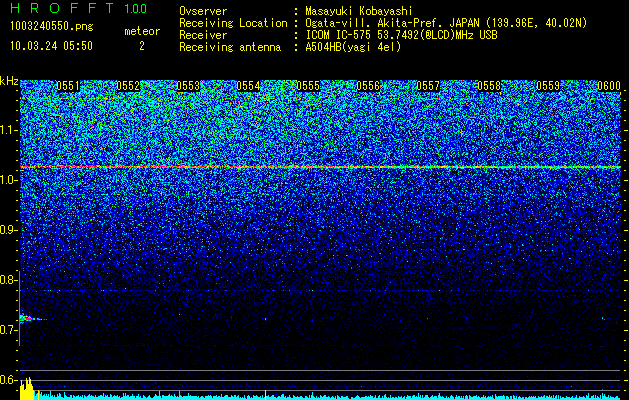The height and width of the screenshot is (400, 629).
Task: Click the 0.6 kHz axis label
Action: tap(9, 380)
